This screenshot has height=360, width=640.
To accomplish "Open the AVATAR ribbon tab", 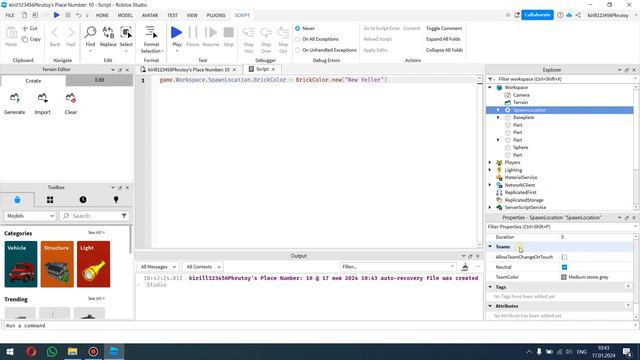I will point(150,15).
